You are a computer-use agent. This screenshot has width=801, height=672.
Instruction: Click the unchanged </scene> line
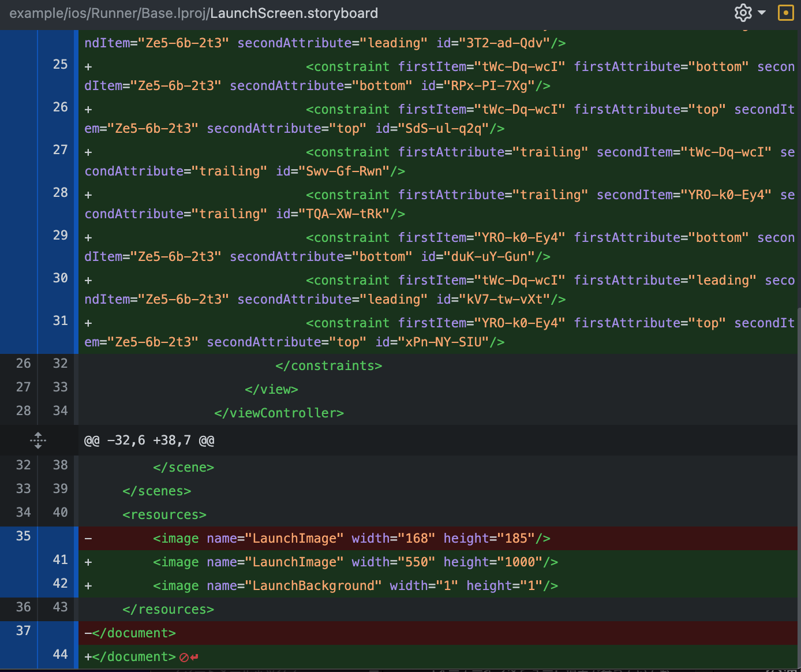(184, 467)
